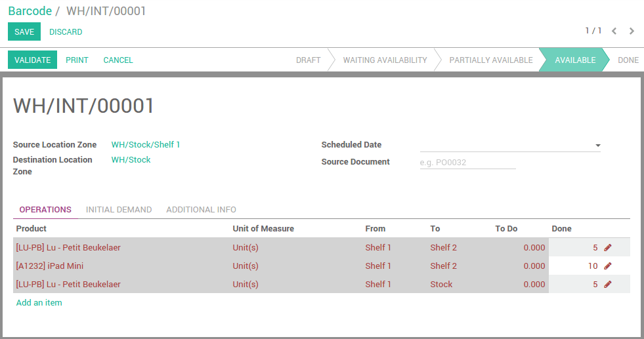Open the Scheduled Date dropdown
The image size is (644, 339).
coord(598,146)
